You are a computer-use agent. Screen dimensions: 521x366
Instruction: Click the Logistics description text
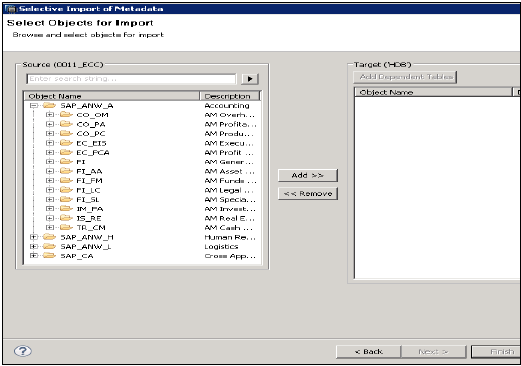pyautogui.click(x=221, y=247)
